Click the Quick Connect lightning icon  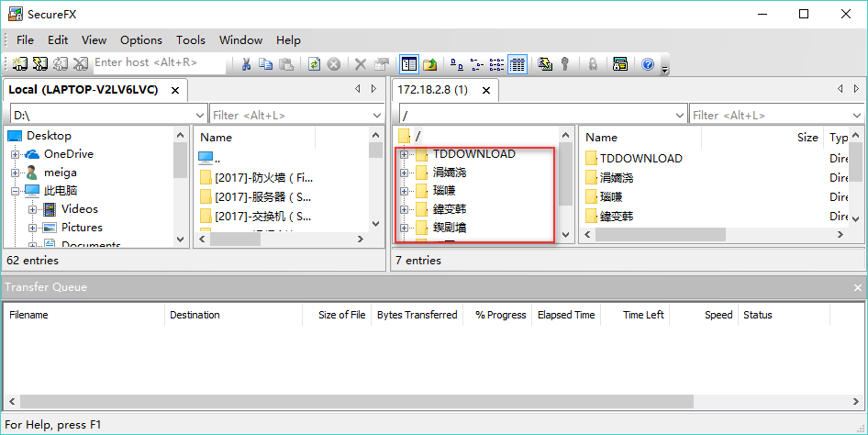tap(39, 64)
